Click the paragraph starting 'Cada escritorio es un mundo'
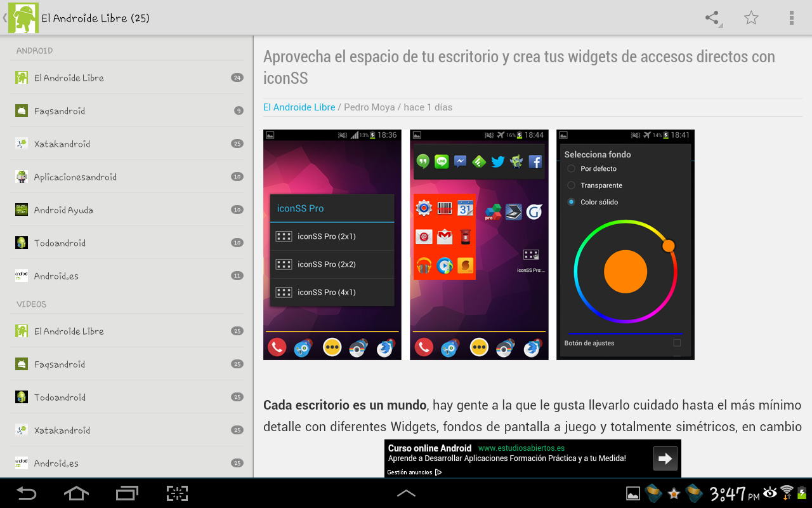This screenshot has height=508, width=812. tap(532, 416)
